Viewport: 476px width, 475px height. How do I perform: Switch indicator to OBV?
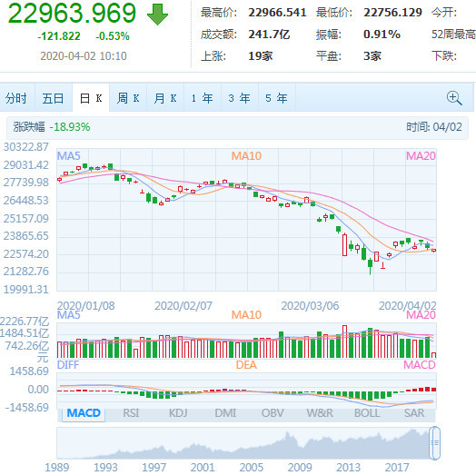pos(273,413)
